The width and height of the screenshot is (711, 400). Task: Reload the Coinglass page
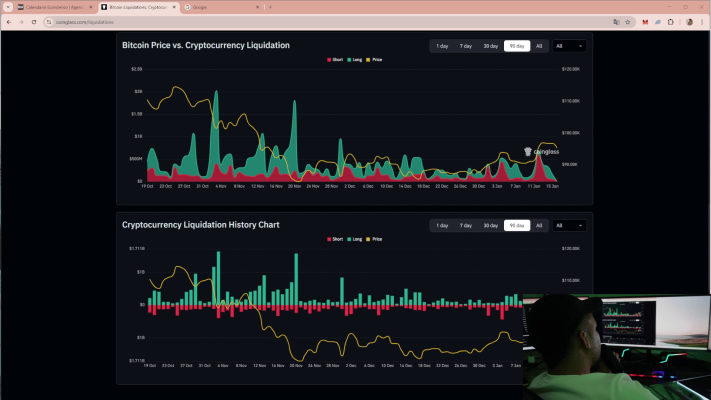pos(35,21)
